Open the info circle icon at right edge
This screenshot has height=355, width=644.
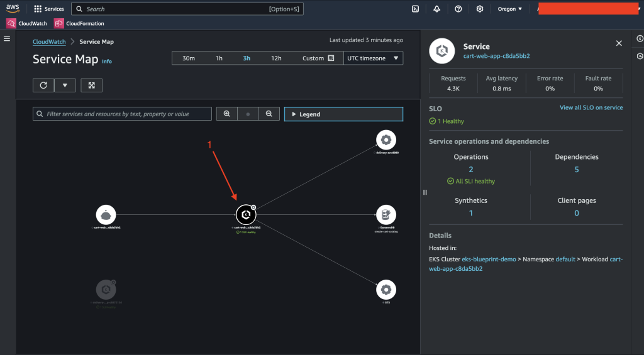640,38
